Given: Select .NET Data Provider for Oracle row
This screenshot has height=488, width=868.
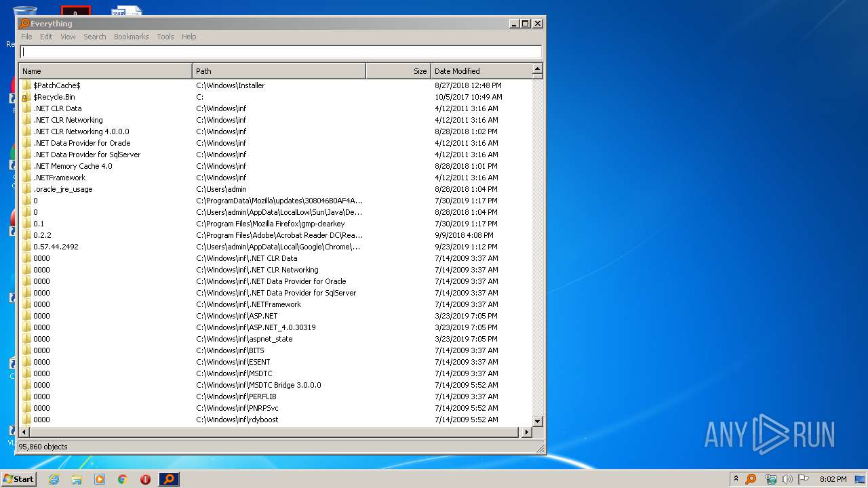Looking at the screenshot, I should pos(276,143).
